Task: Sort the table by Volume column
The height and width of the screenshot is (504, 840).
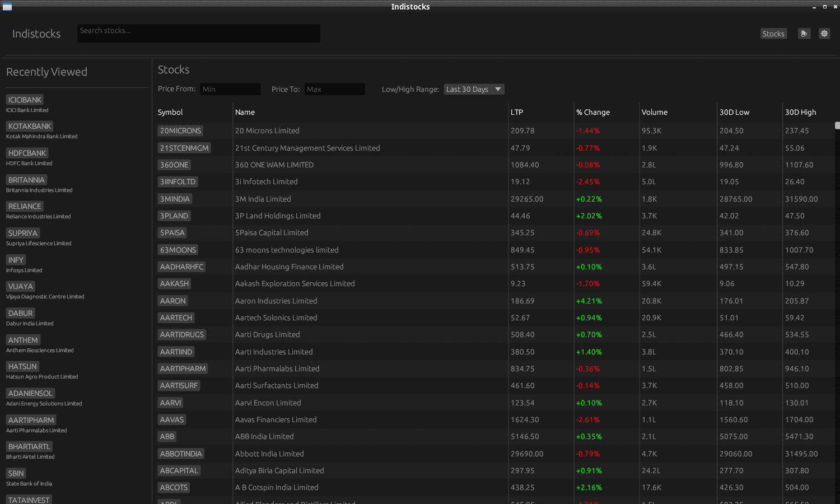Action: click(655, 112)
